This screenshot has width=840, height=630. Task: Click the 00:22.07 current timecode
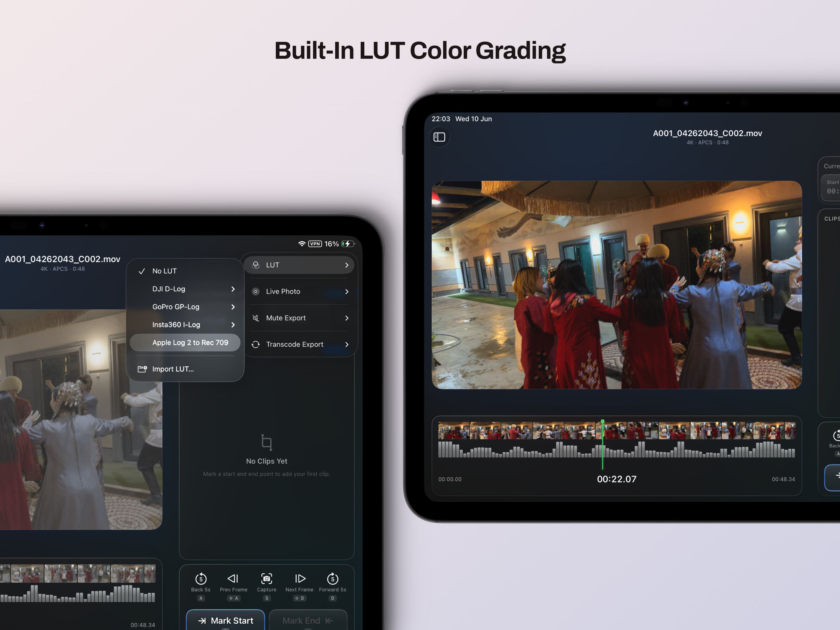coord(617,479)
